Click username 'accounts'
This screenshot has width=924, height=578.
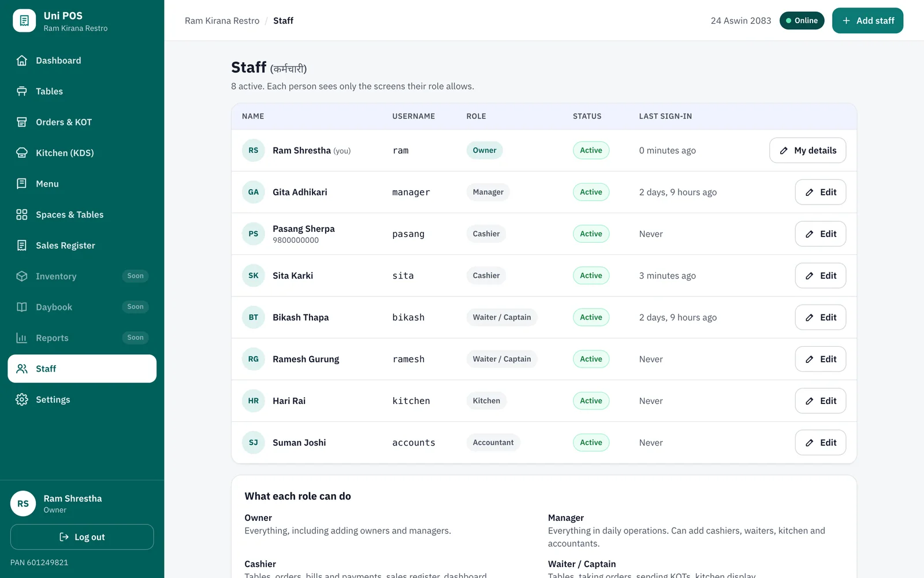413,443
